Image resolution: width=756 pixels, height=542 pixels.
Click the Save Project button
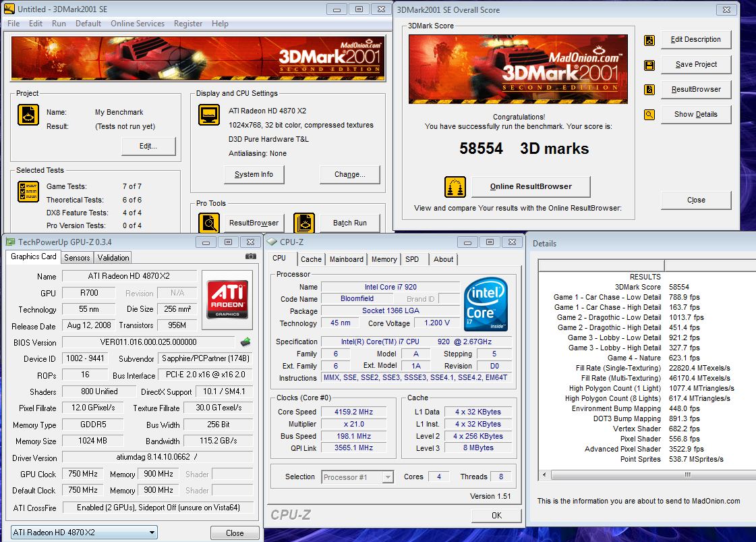[x=696, y=64]
